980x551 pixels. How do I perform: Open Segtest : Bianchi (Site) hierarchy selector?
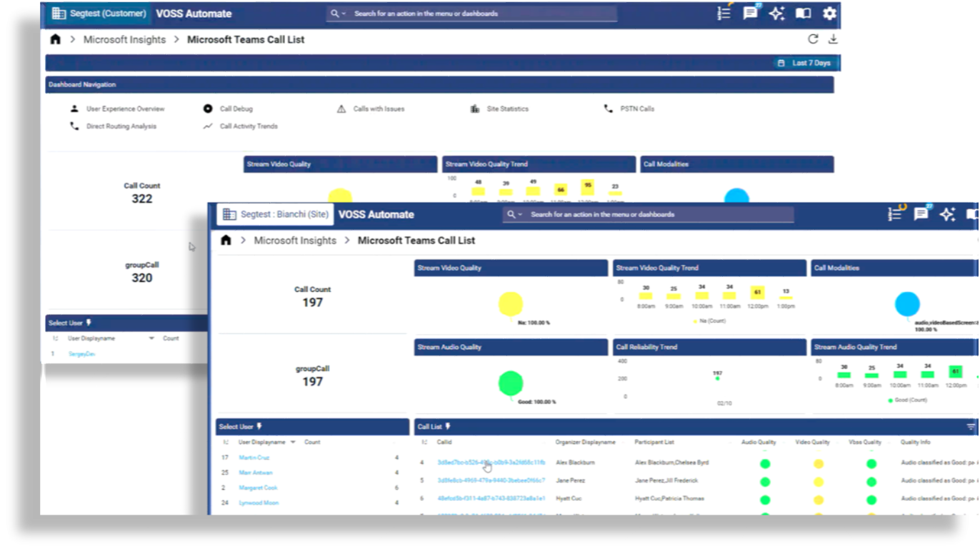point(275,214)
